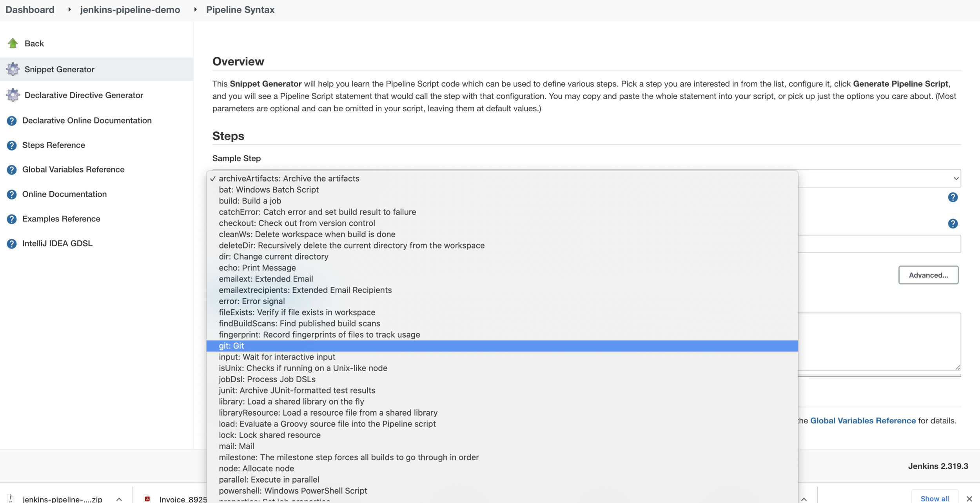Click the green Back arrow icon
980x503 pixels.
(13, 43)
